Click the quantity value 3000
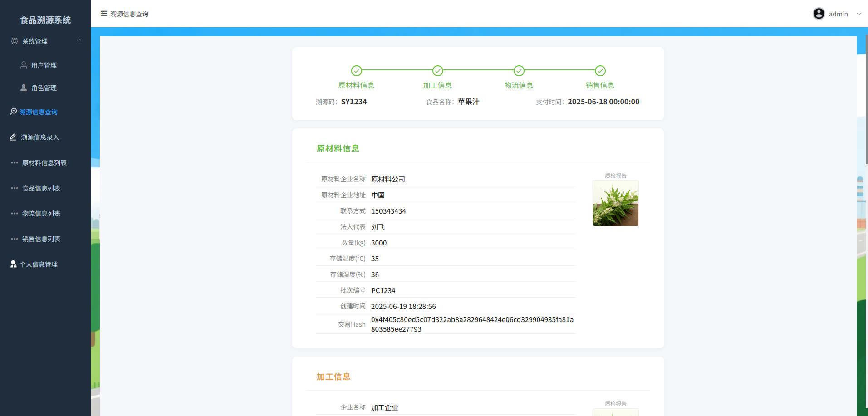This screenshot has width=868, height=416. 379,243
